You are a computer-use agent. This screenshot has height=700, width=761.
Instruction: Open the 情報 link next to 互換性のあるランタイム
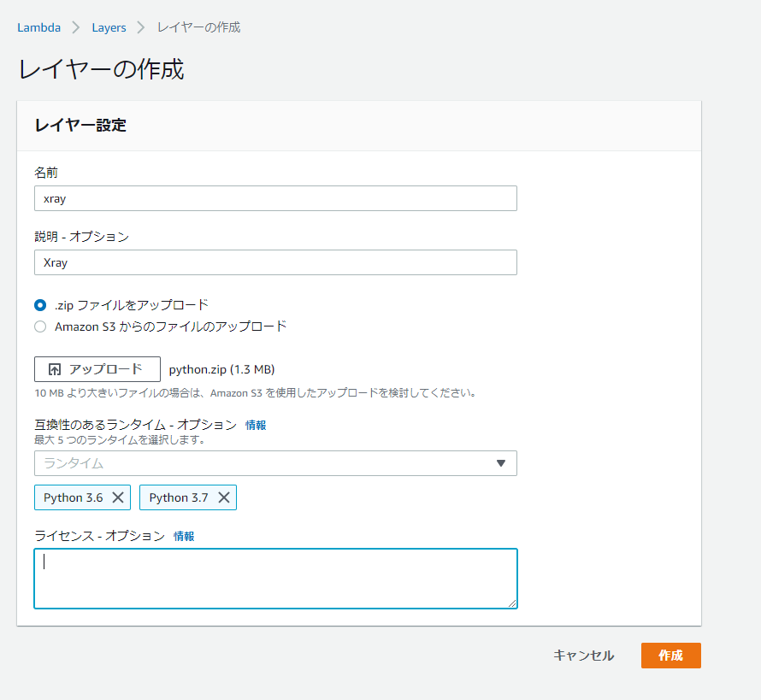click(x=256, y=425)
